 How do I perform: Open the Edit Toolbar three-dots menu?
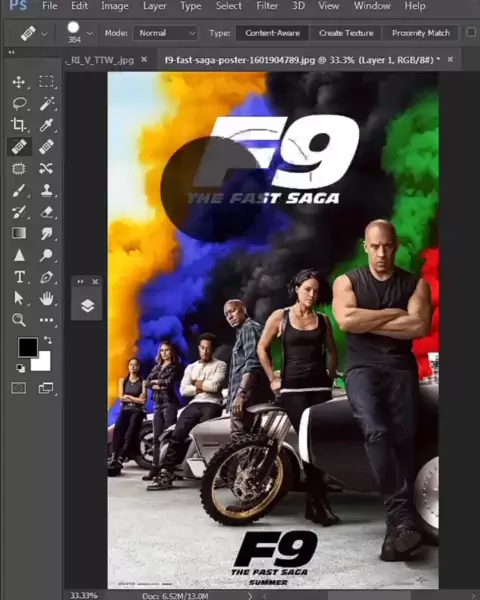coord(47,320)
